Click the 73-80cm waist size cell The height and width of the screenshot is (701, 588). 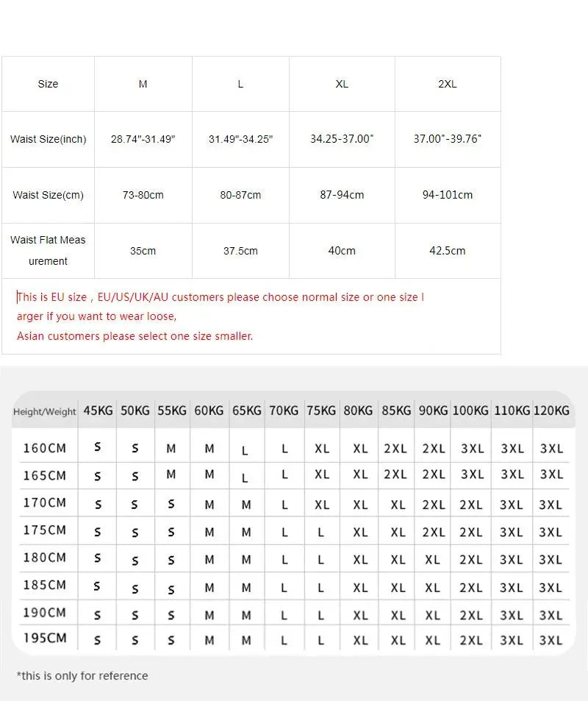point(143,195)
